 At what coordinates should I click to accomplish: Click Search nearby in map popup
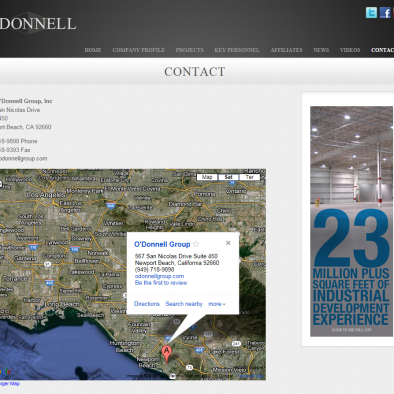[184, 304]
